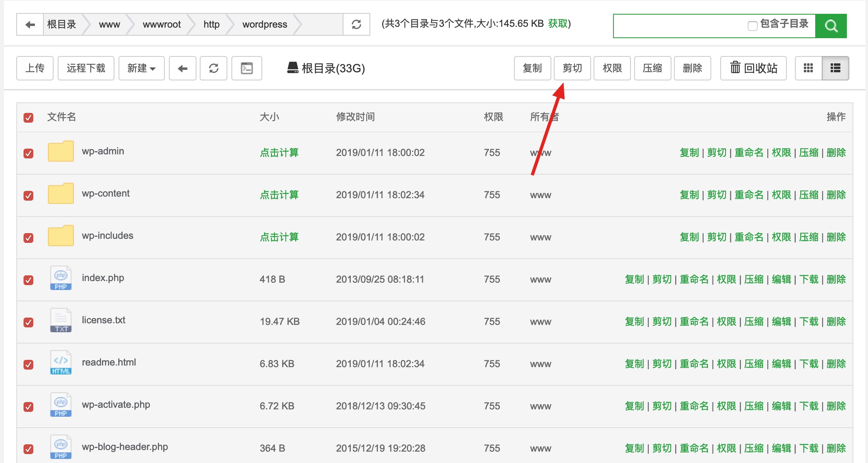Click the refresh icon next to the path bar
Screen dimensions: 868x463
[x=356, y=25]
